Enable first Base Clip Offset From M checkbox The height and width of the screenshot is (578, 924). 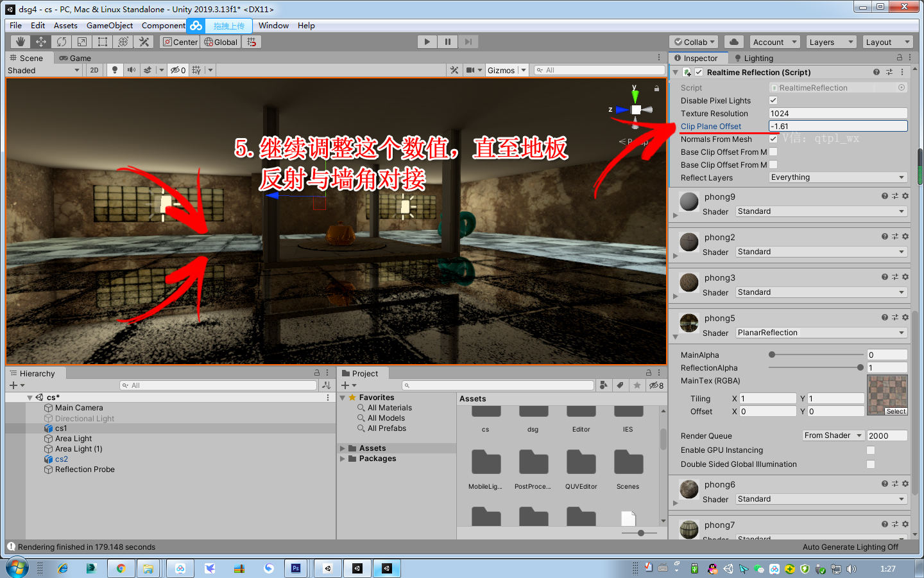pos(773,152)
